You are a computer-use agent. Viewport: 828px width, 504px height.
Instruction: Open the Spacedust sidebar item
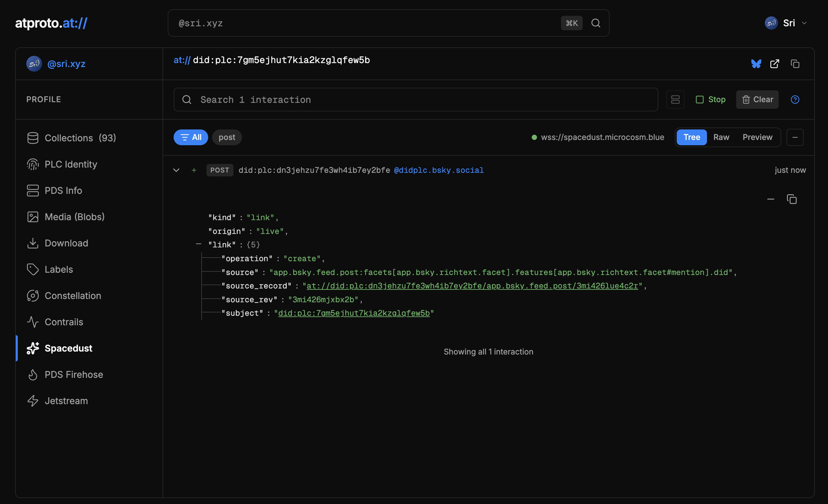[x=68, y=348]
